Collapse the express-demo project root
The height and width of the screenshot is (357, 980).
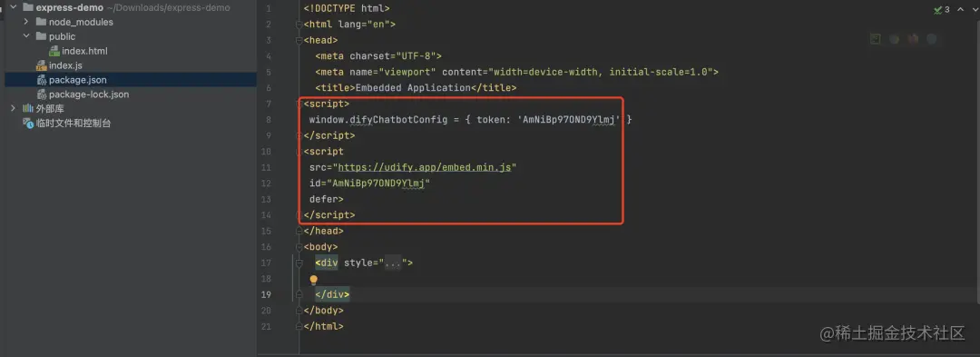click(x=12, y=7)
